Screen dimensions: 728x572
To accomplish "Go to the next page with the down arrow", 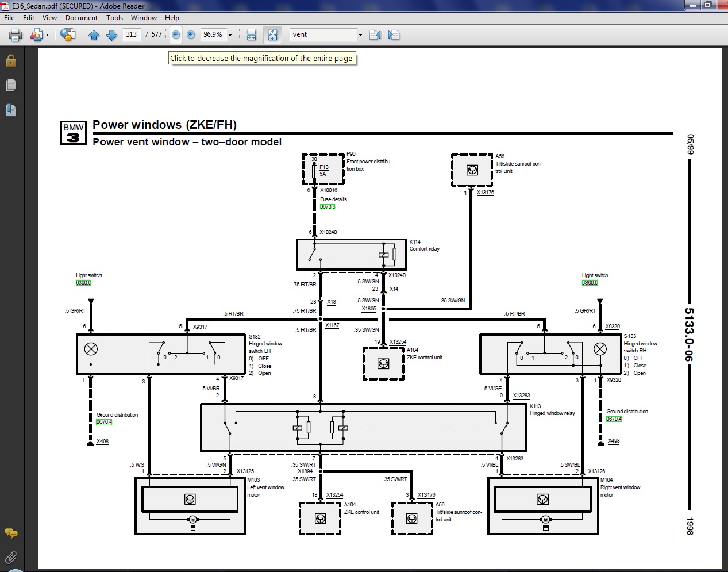I will click(112, 35).
